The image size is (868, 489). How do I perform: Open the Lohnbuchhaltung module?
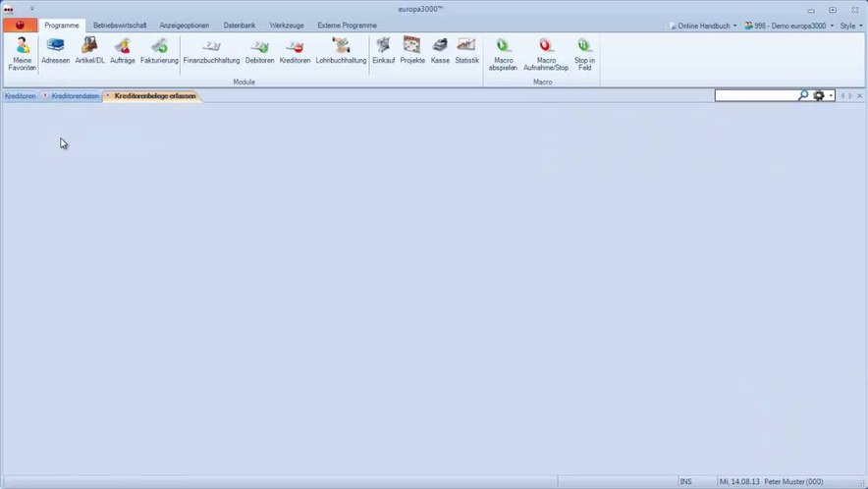(x=341, y=51)
